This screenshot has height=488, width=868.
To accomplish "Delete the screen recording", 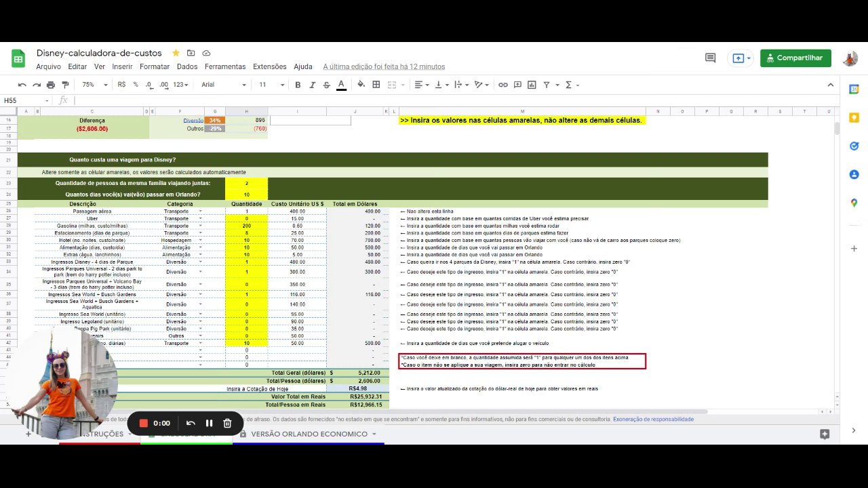I will pos(227,423).
